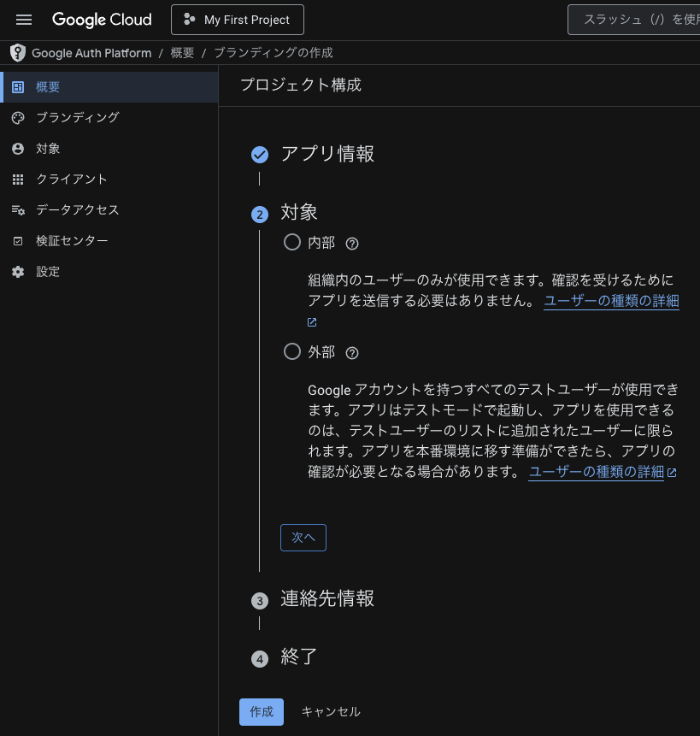Click the step 4 number badge
This screenshot has height=736, width=700.
pos(260,659)
